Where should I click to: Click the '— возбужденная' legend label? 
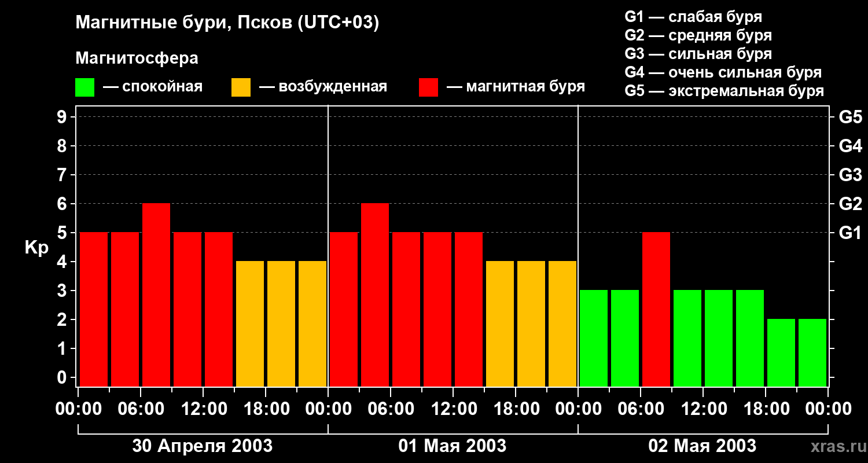tap(323, 87)
